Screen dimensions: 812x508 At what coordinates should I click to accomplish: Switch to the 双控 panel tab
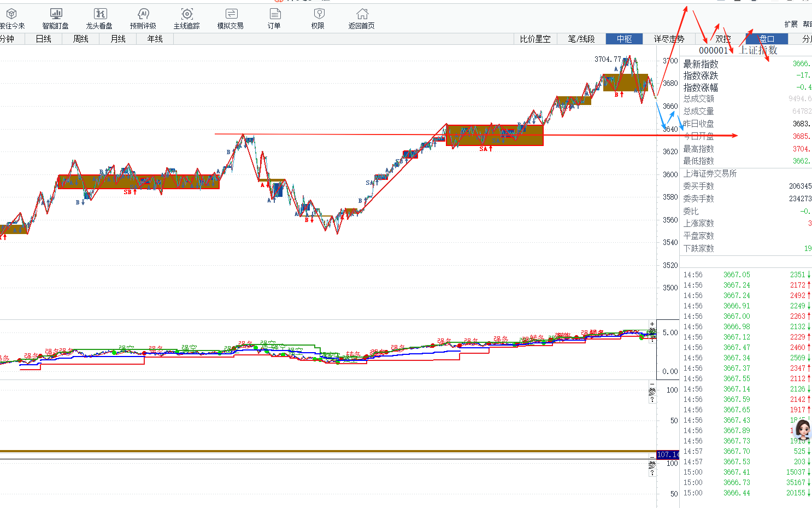tap(723, 39)
